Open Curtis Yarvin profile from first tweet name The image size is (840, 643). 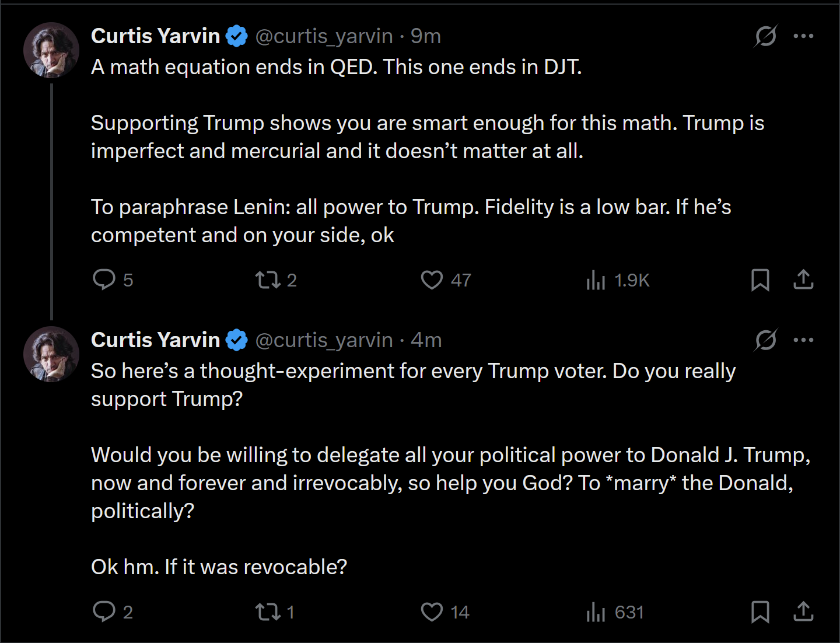(155, 36)
